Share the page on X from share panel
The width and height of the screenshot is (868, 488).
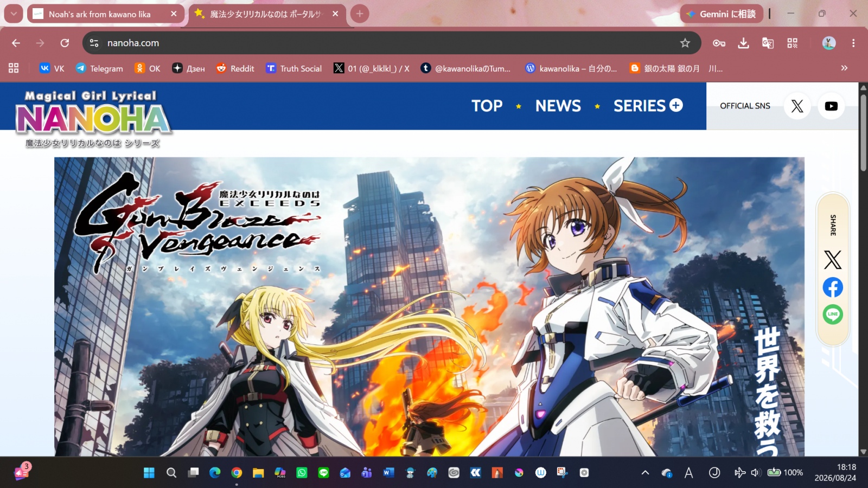833,260
